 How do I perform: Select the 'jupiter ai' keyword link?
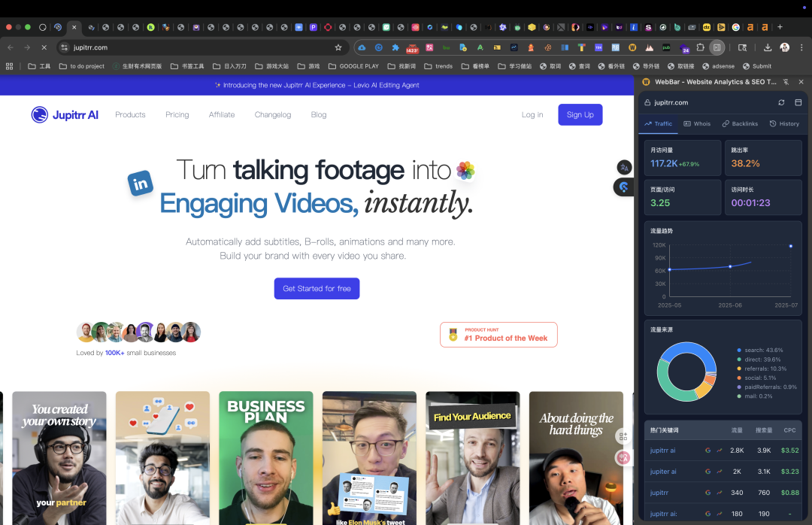pos(663,472)
